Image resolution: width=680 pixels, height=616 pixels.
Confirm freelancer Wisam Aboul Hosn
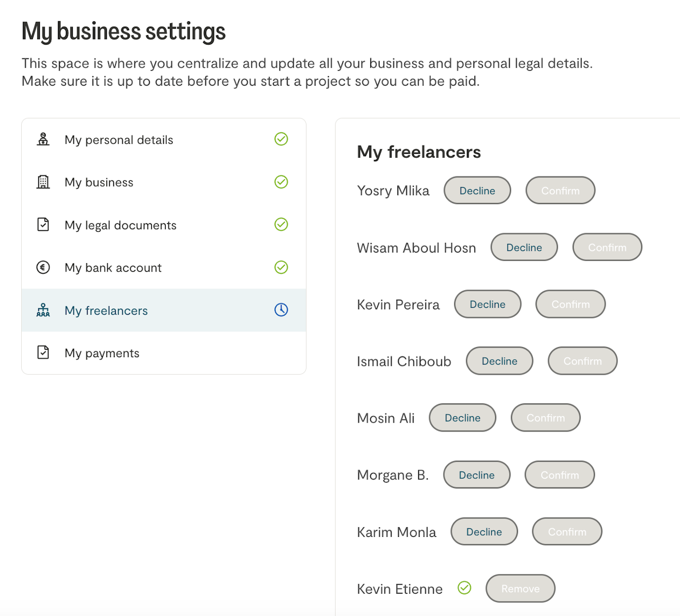(607, 248)
